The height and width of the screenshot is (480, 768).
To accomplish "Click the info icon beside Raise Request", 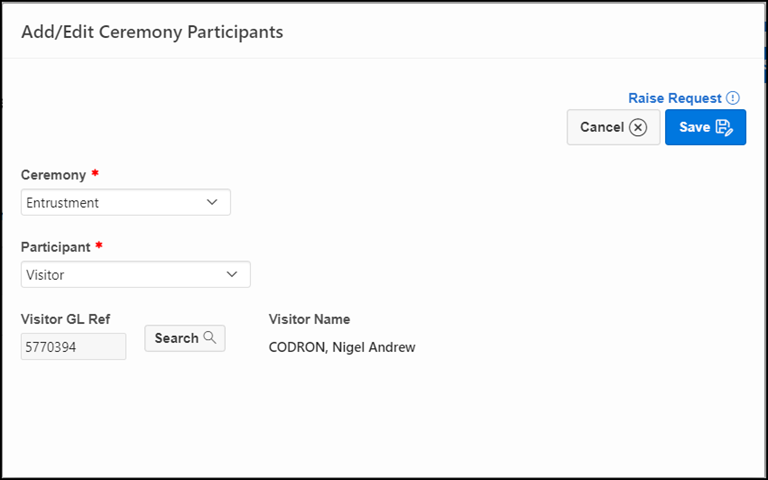I will coord(733,98).
